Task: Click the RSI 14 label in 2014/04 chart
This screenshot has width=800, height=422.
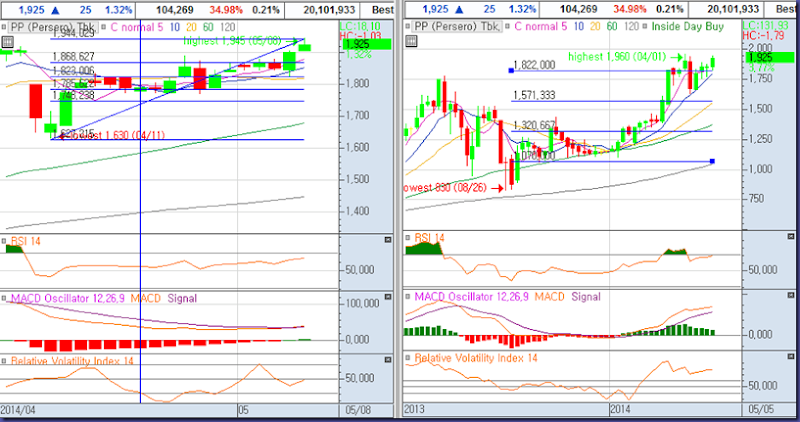Action: coord(25,241)
